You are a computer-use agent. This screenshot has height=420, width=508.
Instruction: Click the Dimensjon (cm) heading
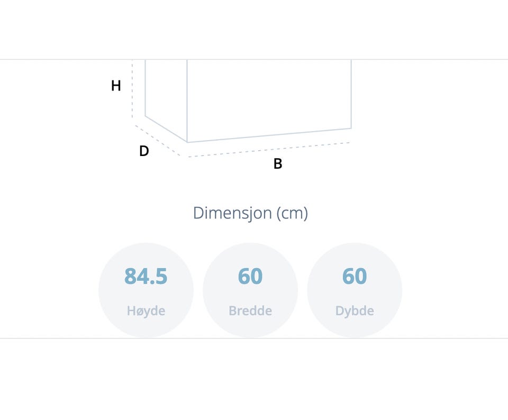[250, 213]
